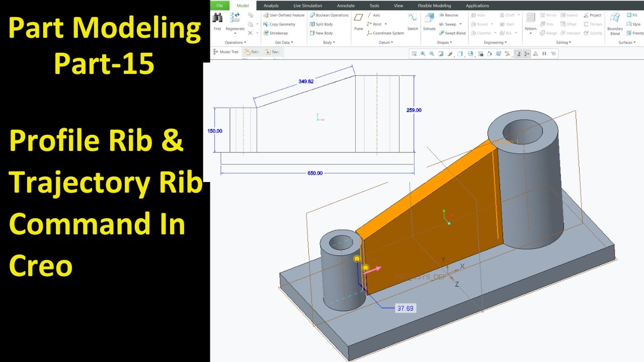This screenshot has height=362, width=644.
Task: Click the Regenerate model icon
Action: click(x=235, y=19)
